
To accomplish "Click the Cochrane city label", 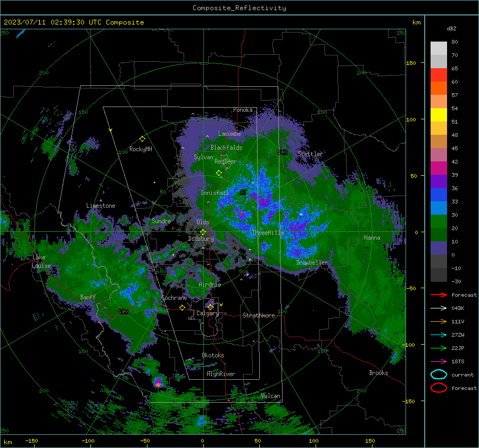I will 174,298.
